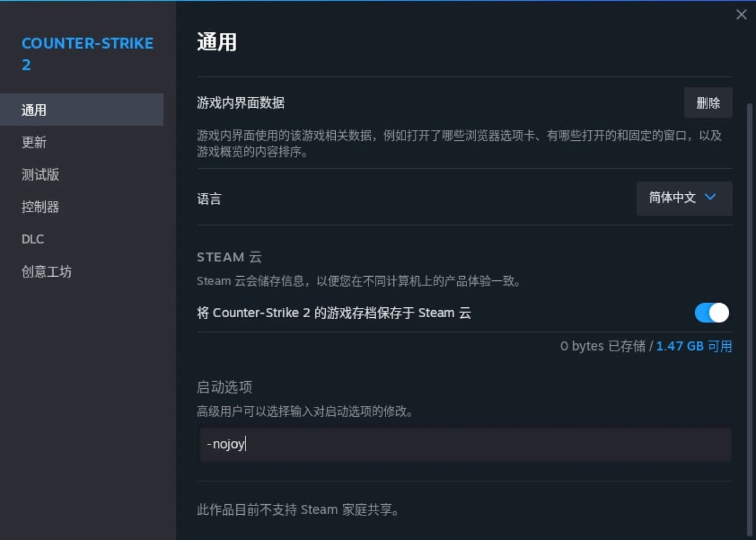Open the 简体中文 language dropdown
The width and height of the screenshot is (756, 540).
(683, 198)
